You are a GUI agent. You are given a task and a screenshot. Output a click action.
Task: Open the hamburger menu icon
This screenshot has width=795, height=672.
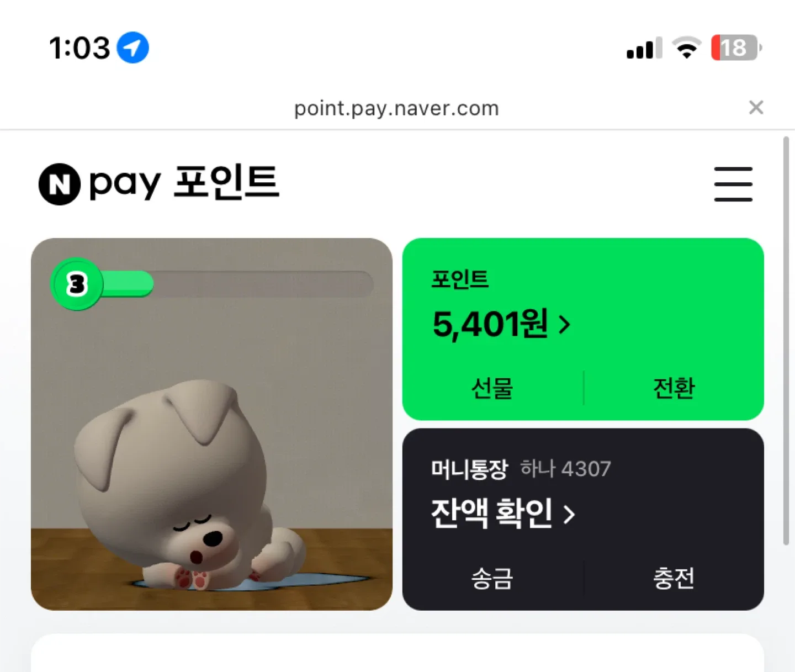[733, 184]
